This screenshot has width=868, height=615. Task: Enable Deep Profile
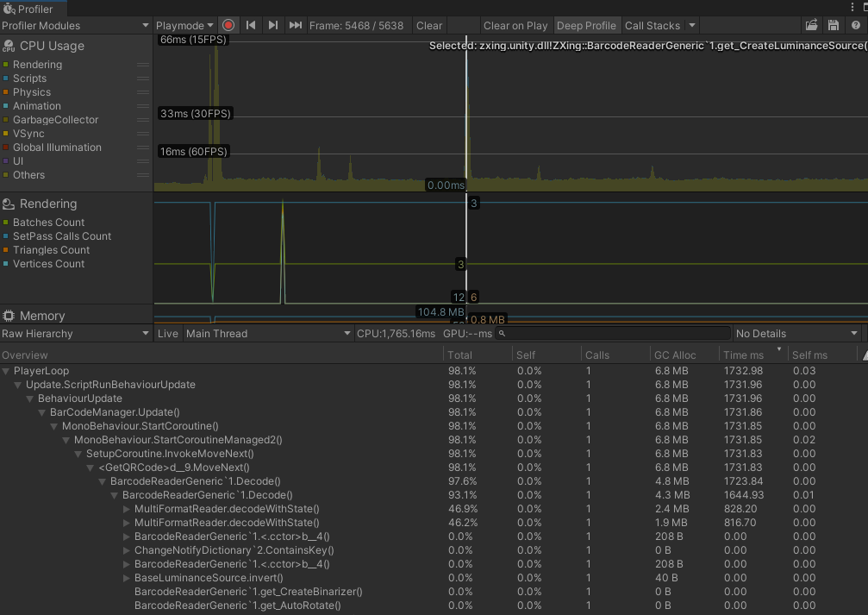[587, 25]
